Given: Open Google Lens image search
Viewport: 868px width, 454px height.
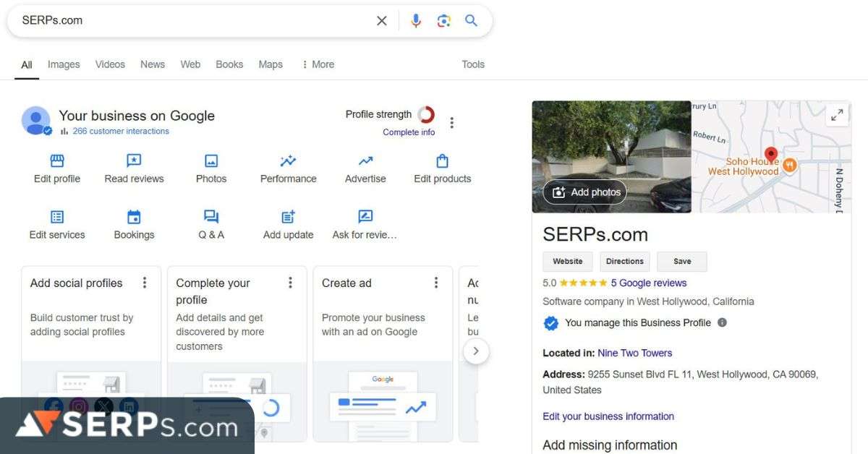Looking at the screenshot, I should point(444,21).
